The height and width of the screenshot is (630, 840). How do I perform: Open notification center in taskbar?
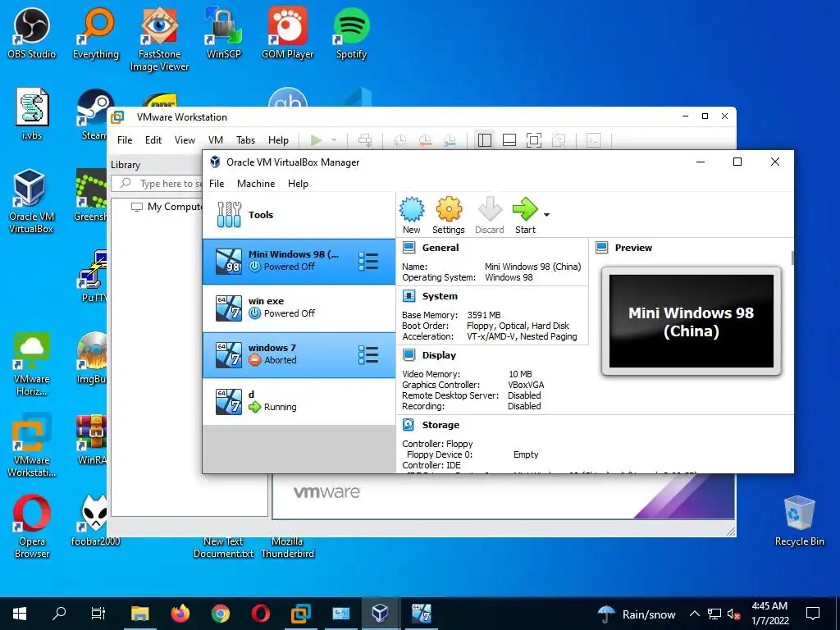[813, 614]
